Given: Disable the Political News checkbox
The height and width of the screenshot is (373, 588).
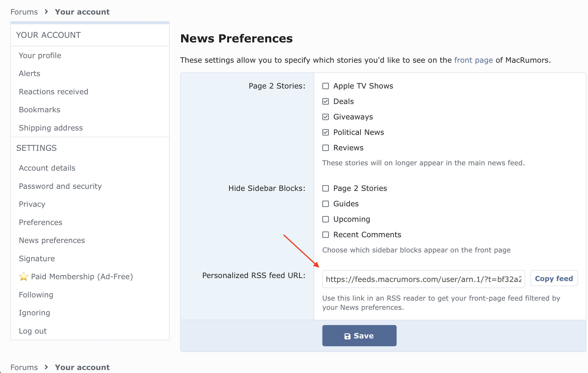Looking at the screenshot, I should coord(326,132).
